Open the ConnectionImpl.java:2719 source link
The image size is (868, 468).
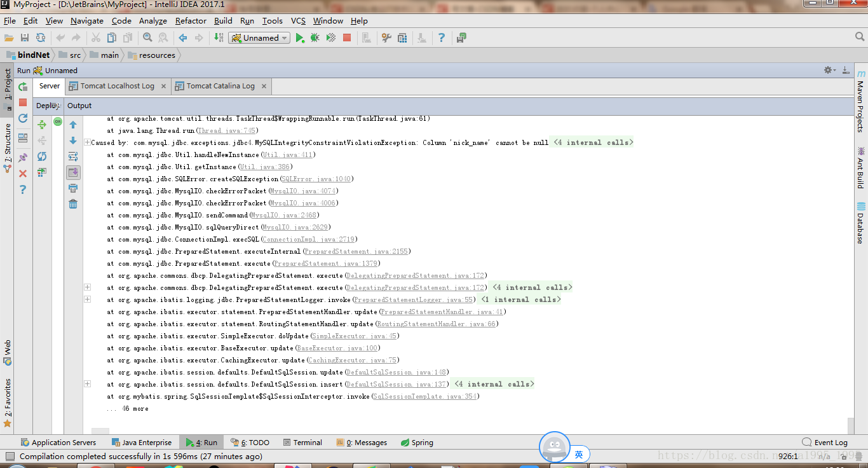pyautogui.click(x=309, y=239)
